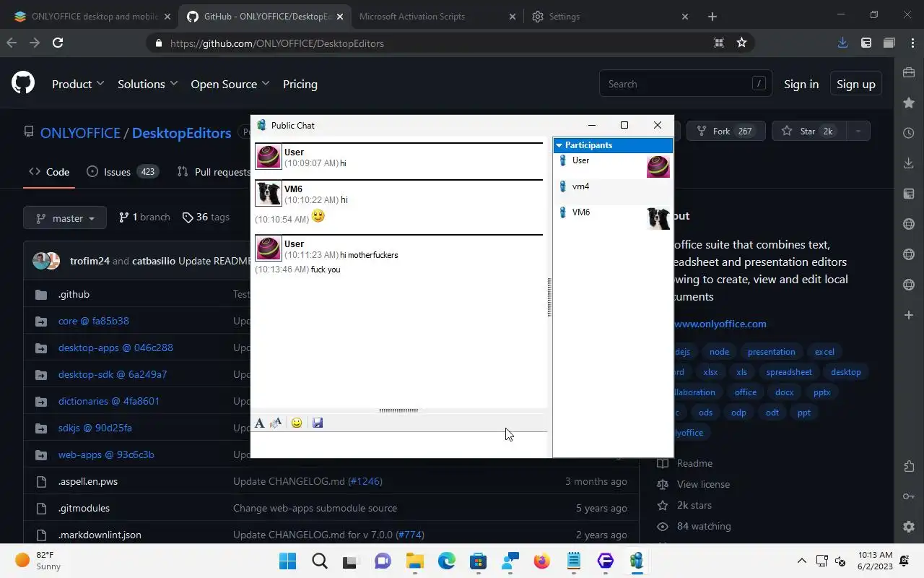The image size is (924, 578).
Task: Open Windows Start menu
Action: pos(287,561)
